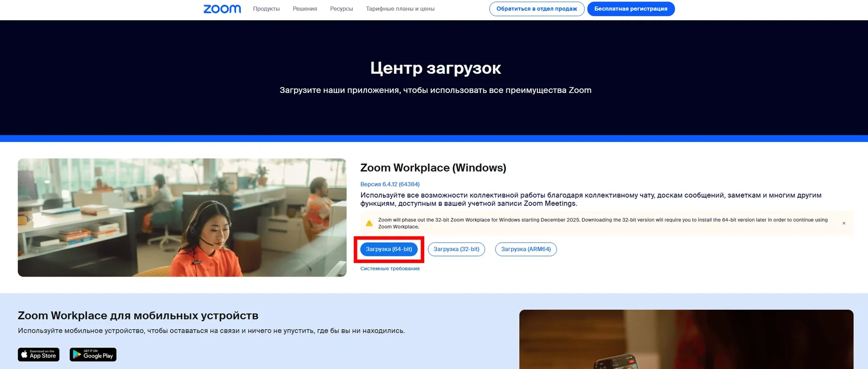This screenshot has width=868, height=369.
Task: Click Бесплатная регистрация button
Action: (x=631, y=9)
